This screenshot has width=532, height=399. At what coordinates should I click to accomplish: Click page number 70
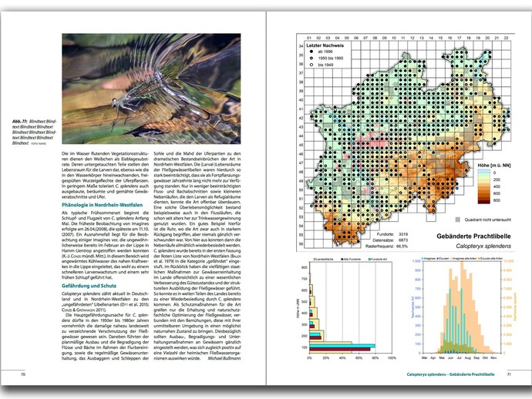pos(23,374)
